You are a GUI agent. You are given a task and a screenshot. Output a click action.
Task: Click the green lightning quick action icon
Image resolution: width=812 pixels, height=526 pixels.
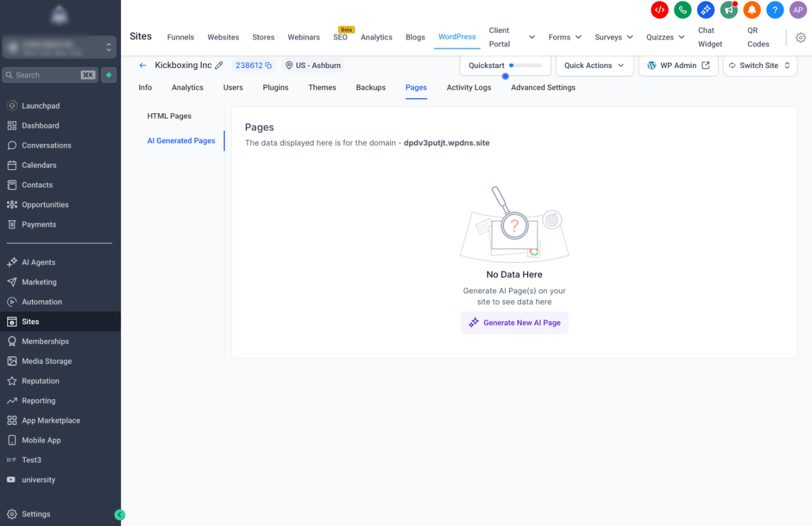(x=108, y=75)
